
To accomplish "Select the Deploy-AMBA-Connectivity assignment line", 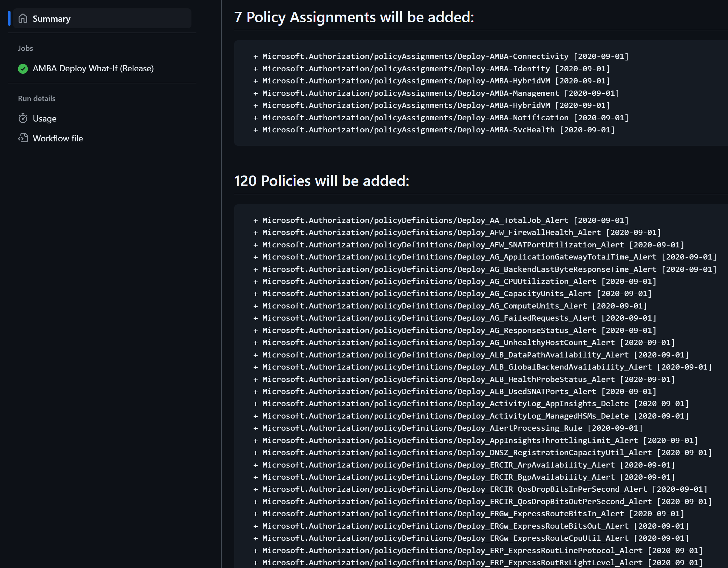I will (441, 56).
